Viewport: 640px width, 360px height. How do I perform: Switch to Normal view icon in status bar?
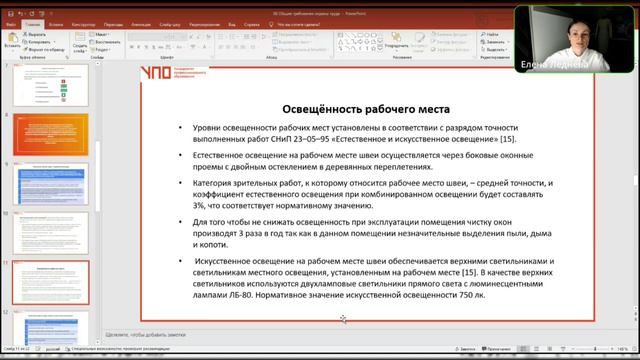(523, 349)
